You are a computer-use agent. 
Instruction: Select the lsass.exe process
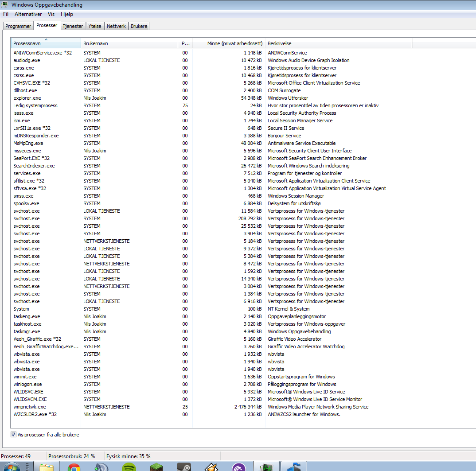[x=211, y=113]
